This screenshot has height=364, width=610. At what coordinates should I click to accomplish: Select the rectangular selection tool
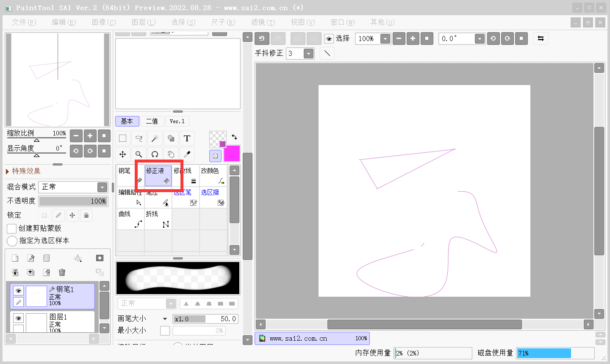coord(122,138)
